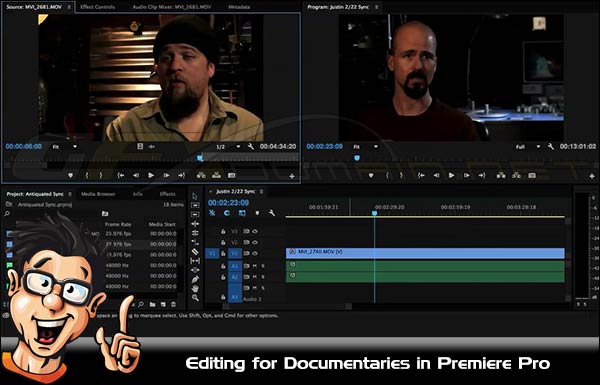Switch to the Effect Controls tab
Viewport: 600px width, 385px height.
[x=98, y=7]
